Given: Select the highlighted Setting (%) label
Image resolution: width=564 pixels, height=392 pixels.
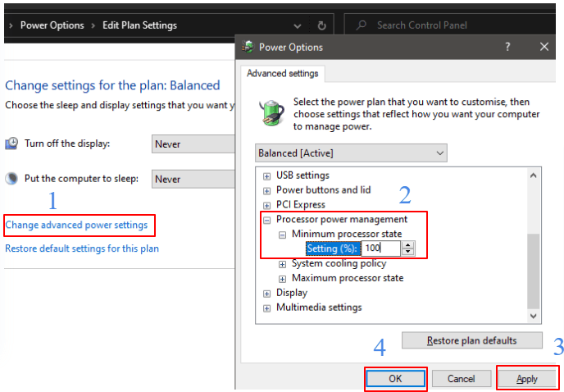Looking at the screenshot, I should 333,248.
